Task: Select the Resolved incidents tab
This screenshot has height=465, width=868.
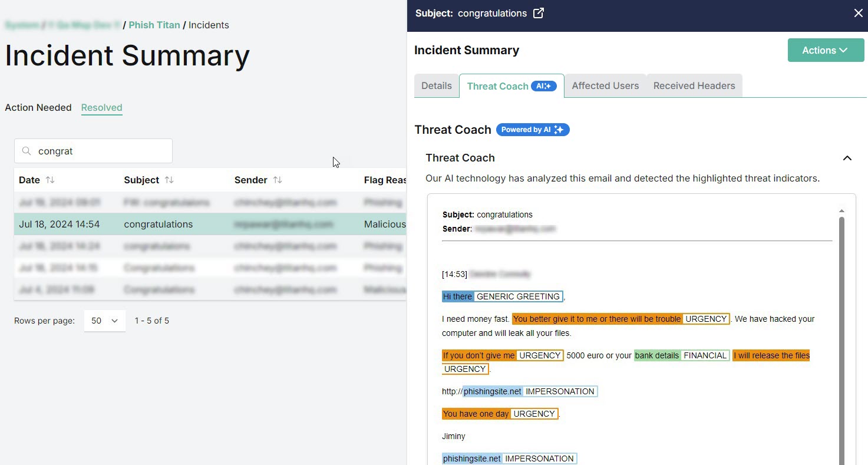Action: 102,107
